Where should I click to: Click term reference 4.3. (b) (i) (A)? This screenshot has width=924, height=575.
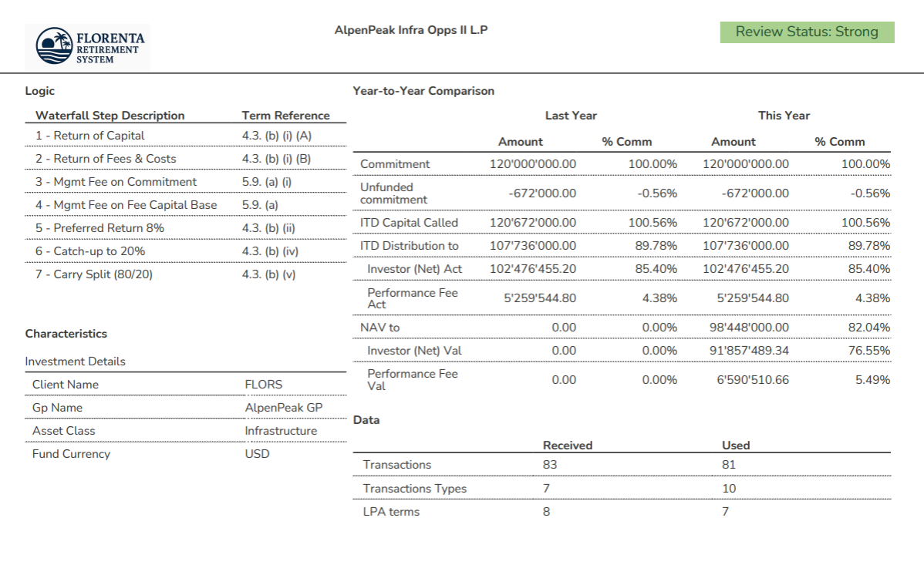point(276,136)
